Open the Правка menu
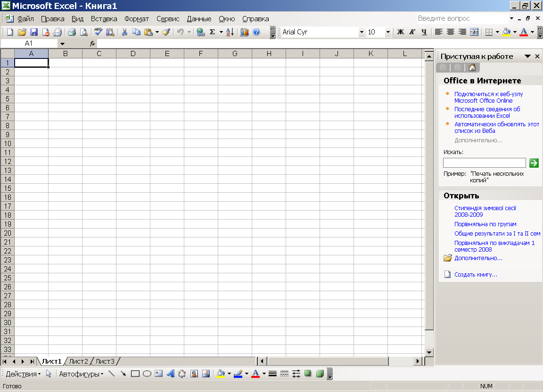543x392 pixels. tap(53, 19)
